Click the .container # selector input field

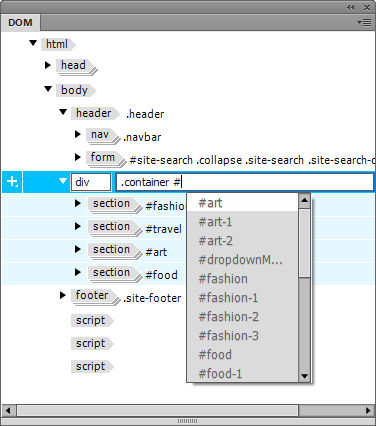[x=245, y=182]
